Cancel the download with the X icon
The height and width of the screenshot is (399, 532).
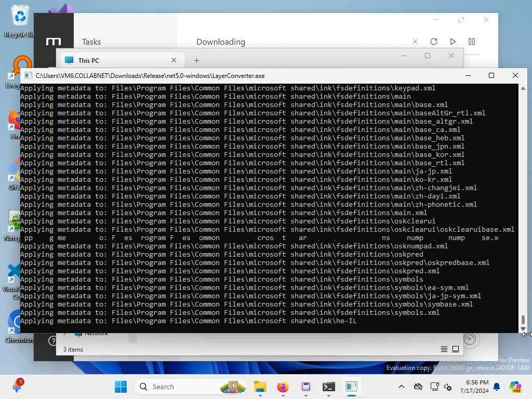click(x=415, y=42)
